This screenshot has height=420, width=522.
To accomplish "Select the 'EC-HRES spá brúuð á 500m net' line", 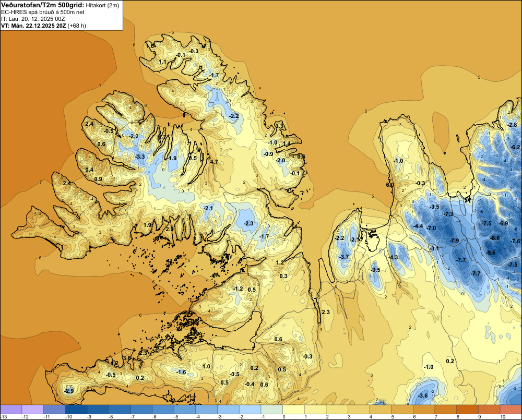I will tap(43, 13).
